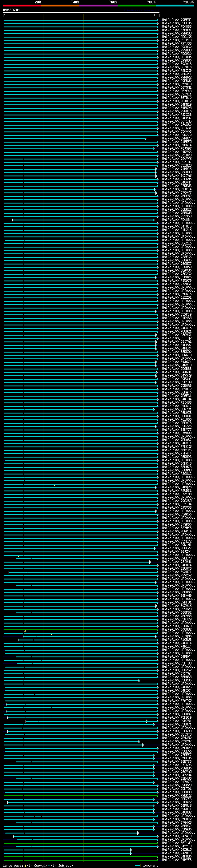197x868 pixels.
Task: Select label UniRef100_B6KNS5
Action: (x=177, y=677)
